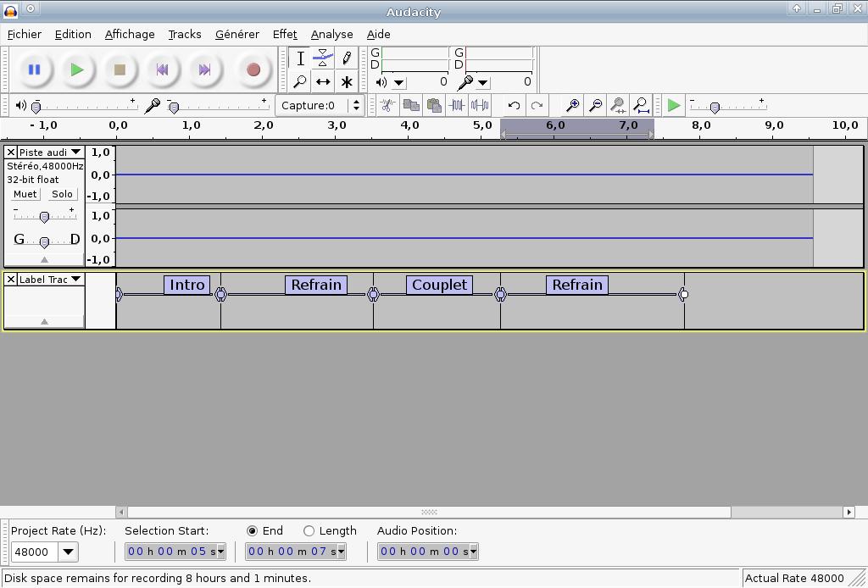This screenshot has height=588, width=868.
Task: Click the Solo button on the track
Action: point(62,194)
